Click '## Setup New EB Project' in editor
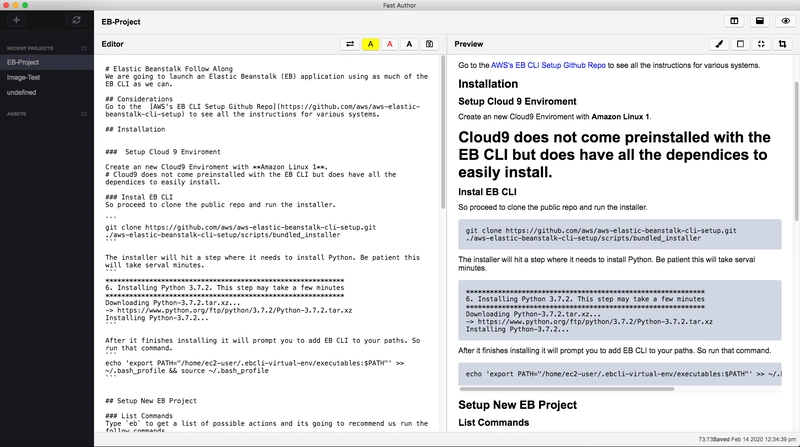 pos(151,401)
